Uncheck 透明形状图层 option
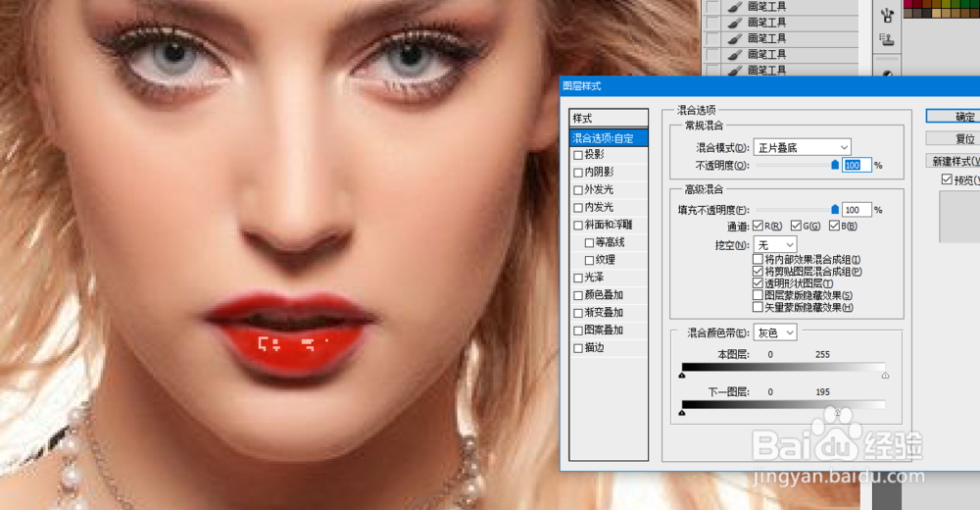This screenshot has width=980, height=510. (759, 282)
